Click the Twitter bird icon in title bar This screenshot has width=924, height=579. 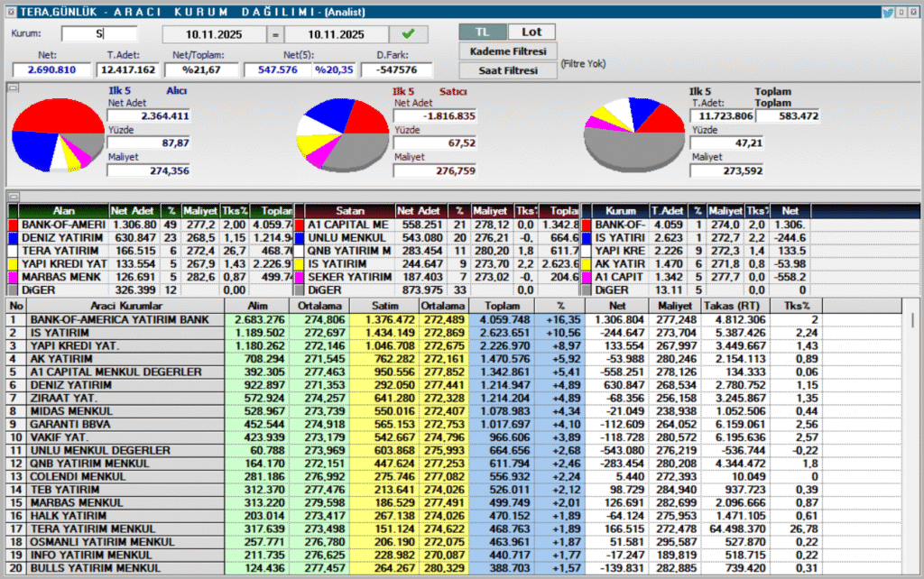pos(888,12)
